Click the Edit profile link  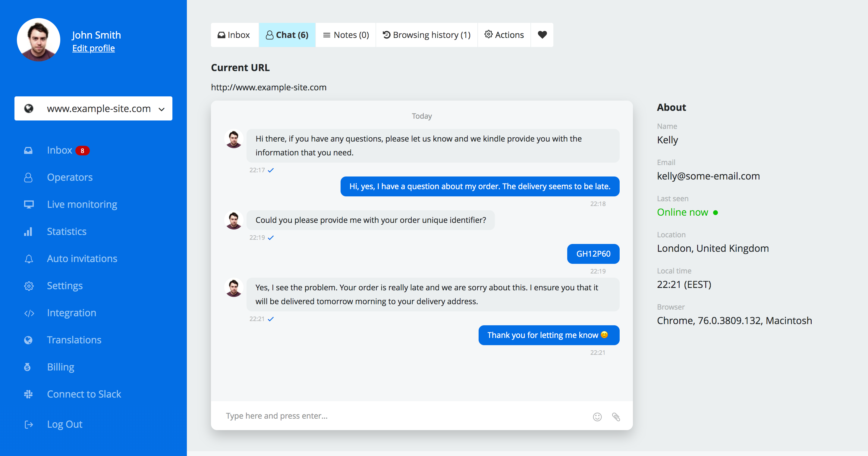(x=93, y=48)
